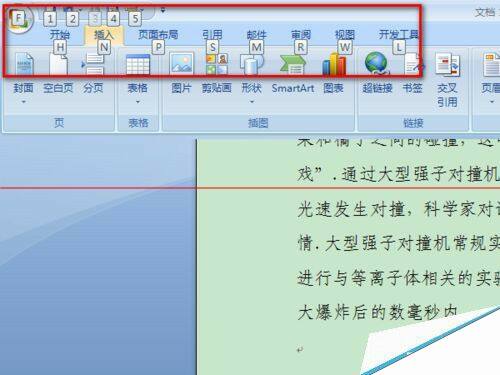Image resolution: width=500 pixels, height=375 pixels.
Task: Open the 页面布局 tab
Action: pyautogui.click(x=158, y=34)
